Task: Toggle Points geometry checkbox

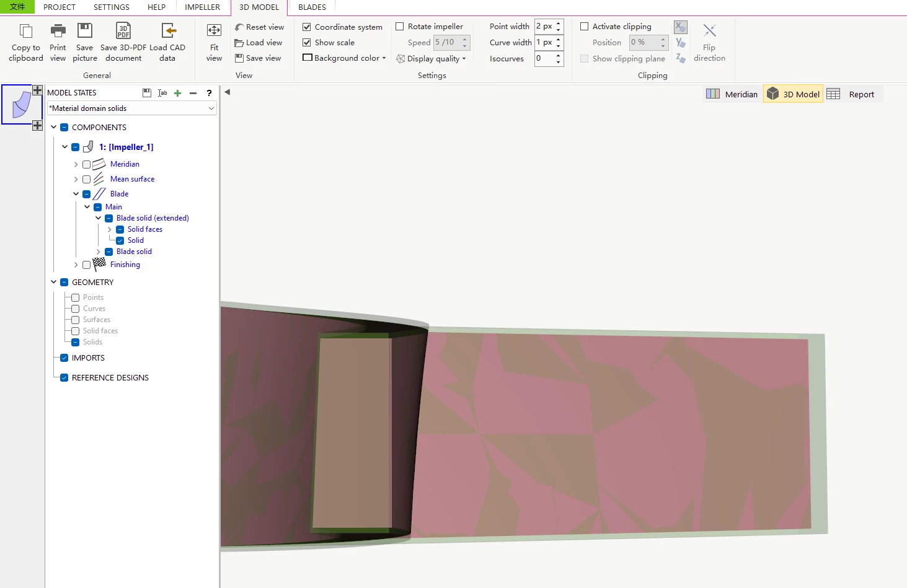Action: pos(75,298)
